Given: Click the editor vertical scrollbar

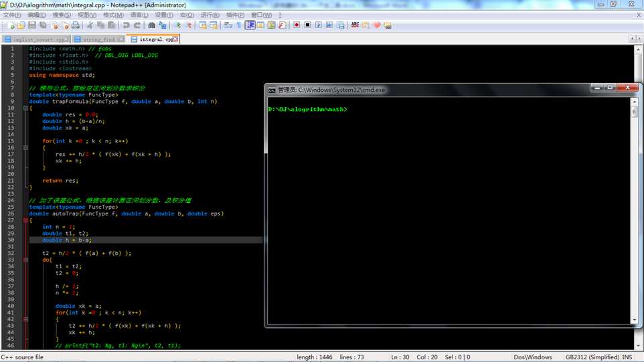Looking at the screenshot, I should coord(639,197).
